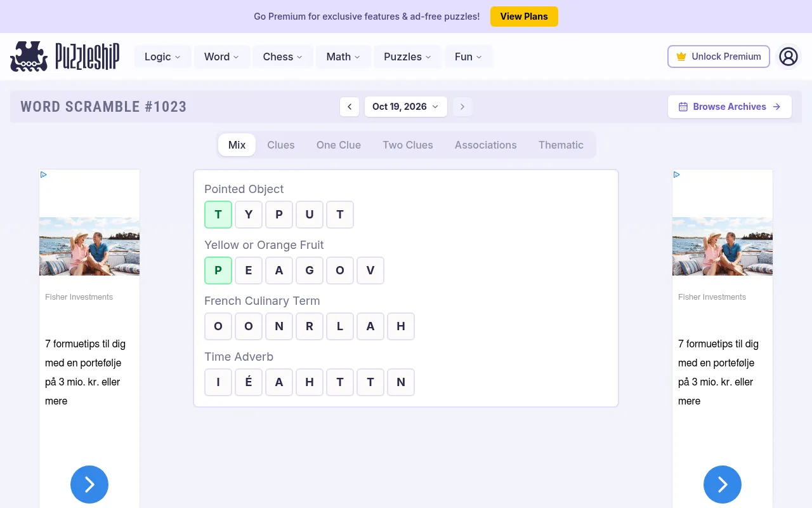Image resolution: width=812 pixels, height=508 pixels.
Task: Go to the previous puzzle date
Action: pos(350,107)
